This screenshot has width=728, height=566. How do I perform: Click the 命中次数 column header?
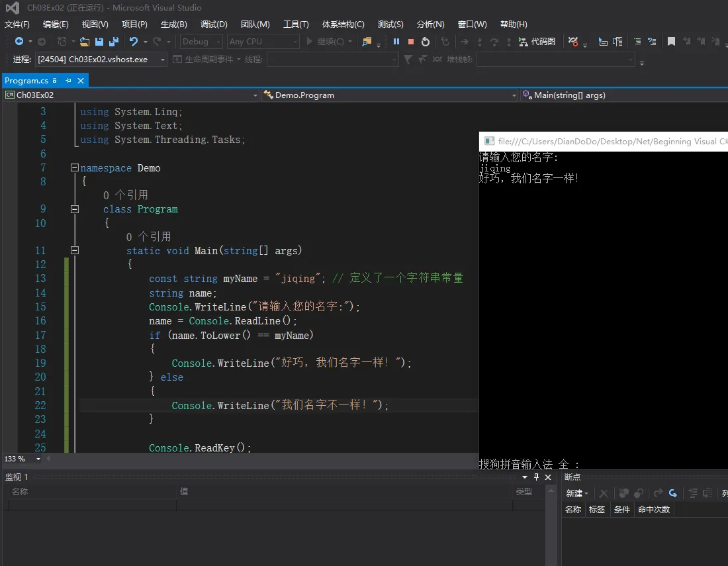point(654,509)
